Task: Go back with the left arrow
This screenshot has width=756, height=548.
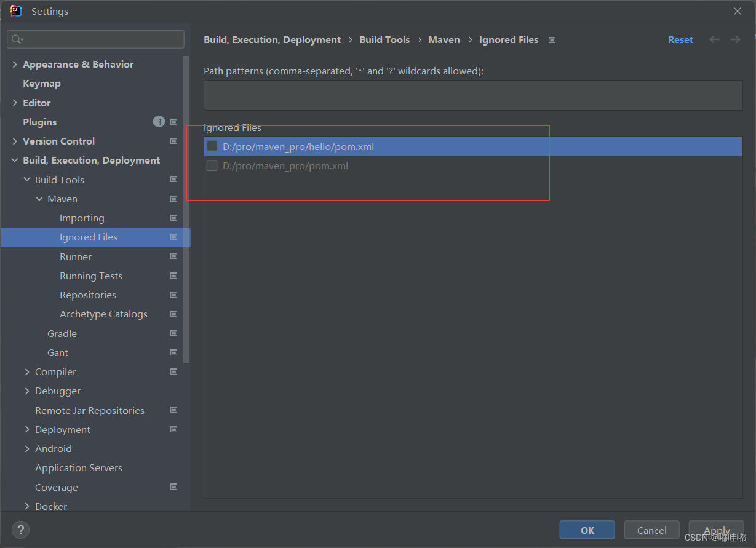Action: click(x=714, y=39)
